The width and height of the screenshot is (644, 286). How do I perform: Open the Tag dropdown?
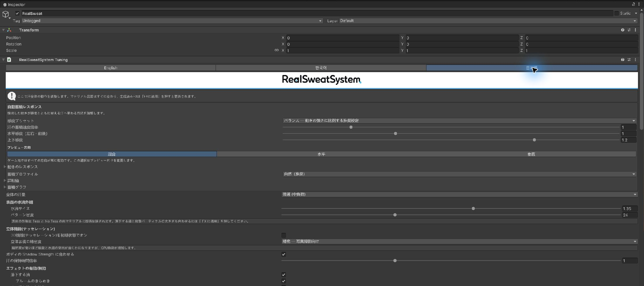pos(172,21)
